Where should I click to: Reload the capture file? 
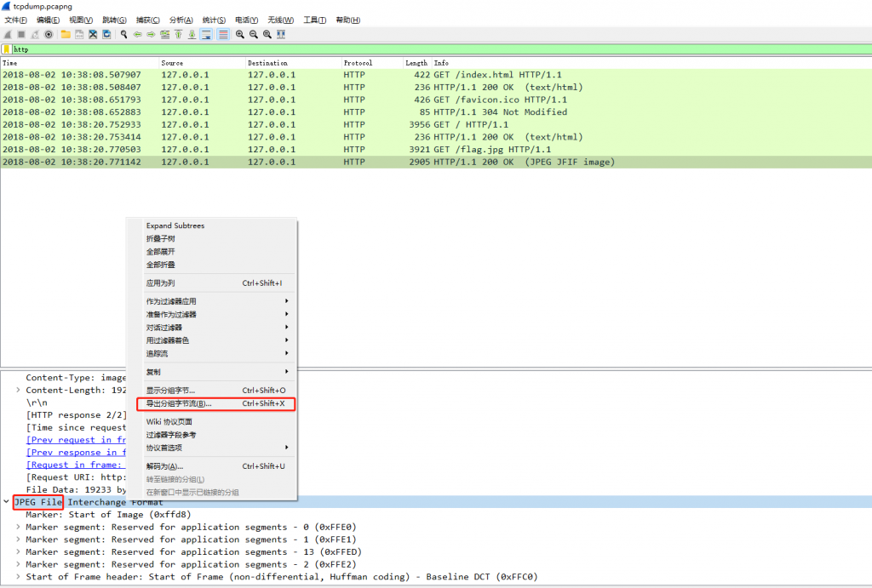click(106, 34)
